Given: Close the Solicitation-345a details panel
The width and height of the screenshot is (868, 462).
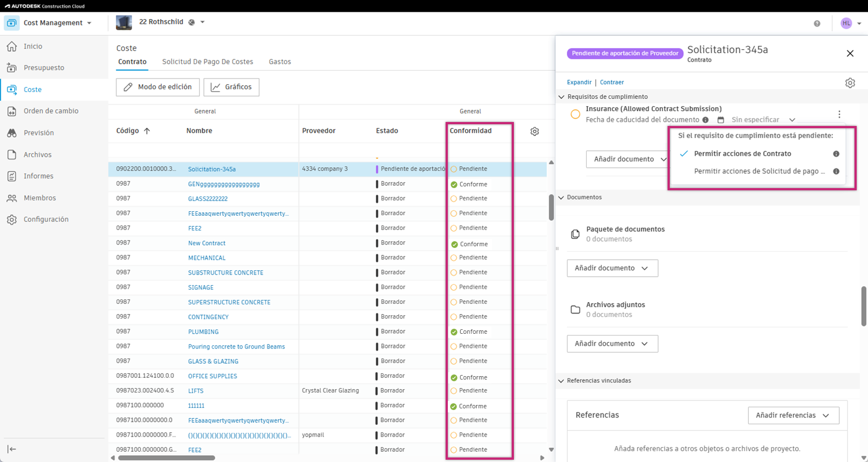Looking at the screenshot, I should (850, 53).
